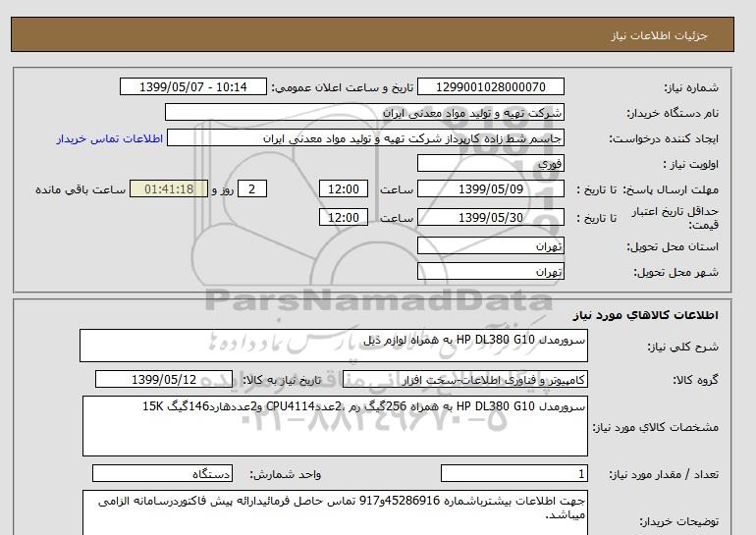Click the مشخصات کالای مورد نیاز label
The width and height of the screenshot is (756, 535).
656,427
